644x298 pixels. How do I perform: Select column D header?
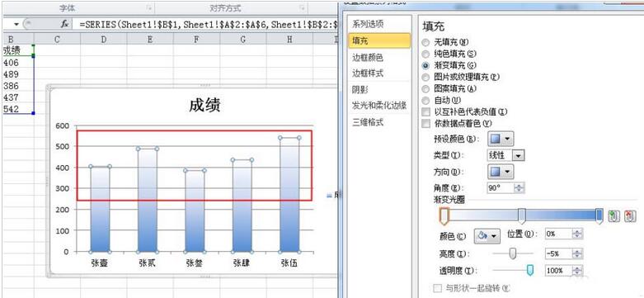point(104,39)
